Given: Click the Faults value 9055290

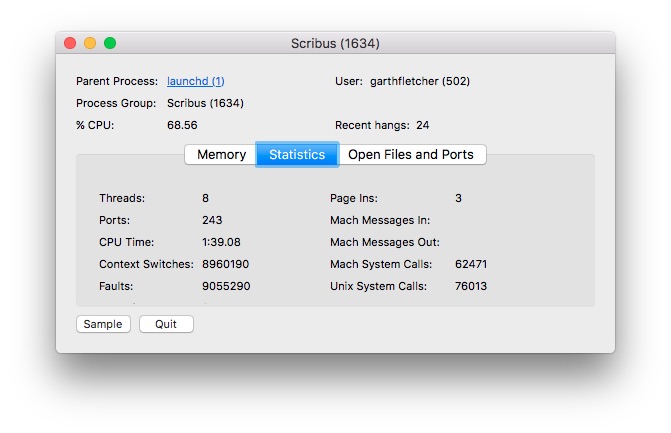Looking at the screenshot, I should point(226,286).
